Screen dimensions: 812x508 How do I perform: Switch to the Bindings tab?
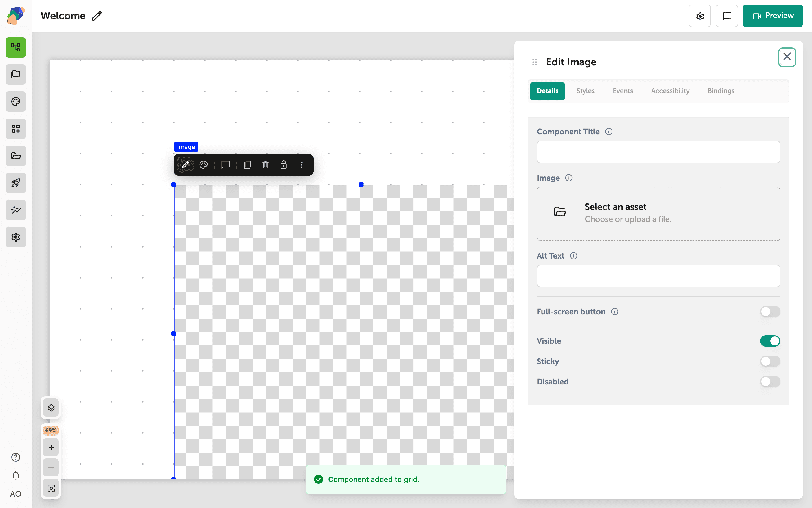pos(721,91)
